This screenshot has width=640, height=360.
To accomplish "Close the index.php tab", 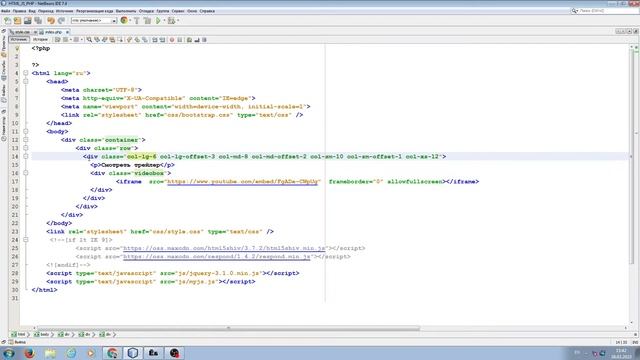I will (x=67, y=32).
